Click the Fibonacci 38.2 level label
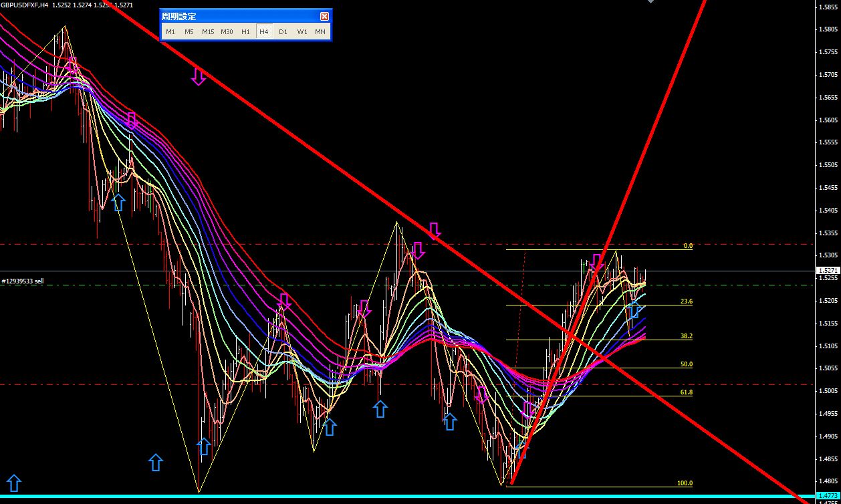841x504 pixels. click(x=687, y=336)
